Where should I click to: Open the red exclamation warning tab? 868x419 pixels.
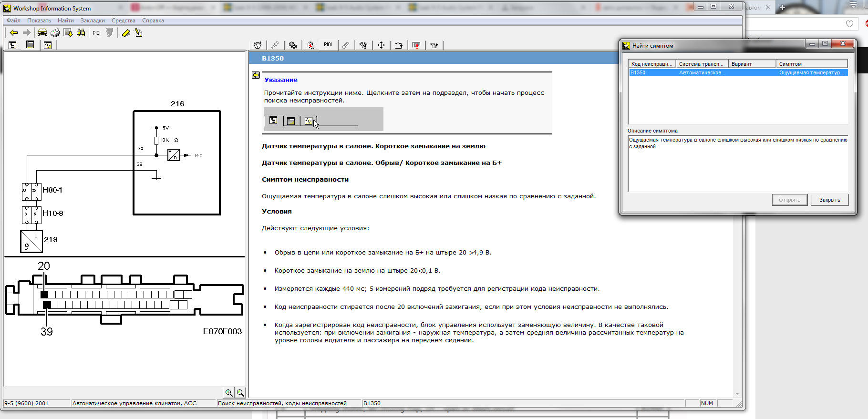click(x=416, y=45)
